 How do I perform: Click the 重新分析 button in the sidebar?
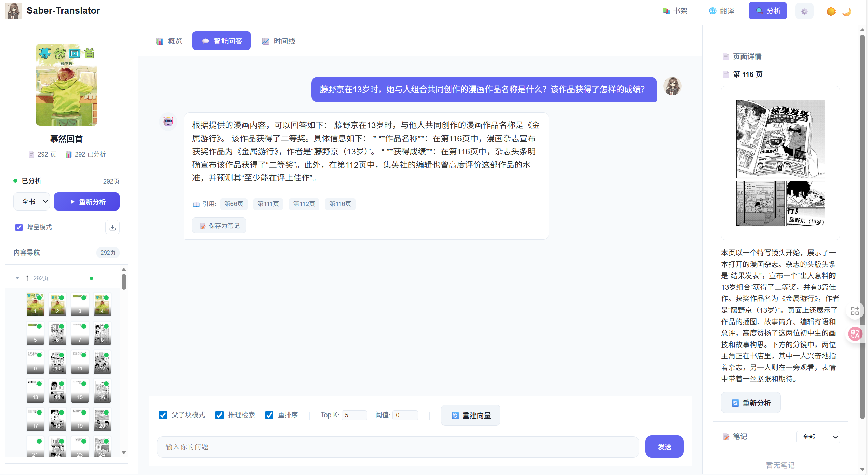(x=86, y=201)
